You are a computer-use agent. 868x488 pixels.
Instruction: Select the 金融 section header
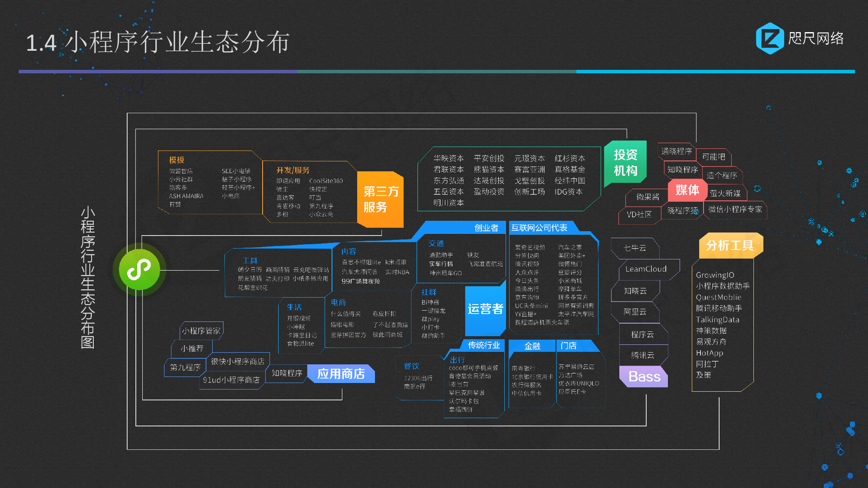532,346
